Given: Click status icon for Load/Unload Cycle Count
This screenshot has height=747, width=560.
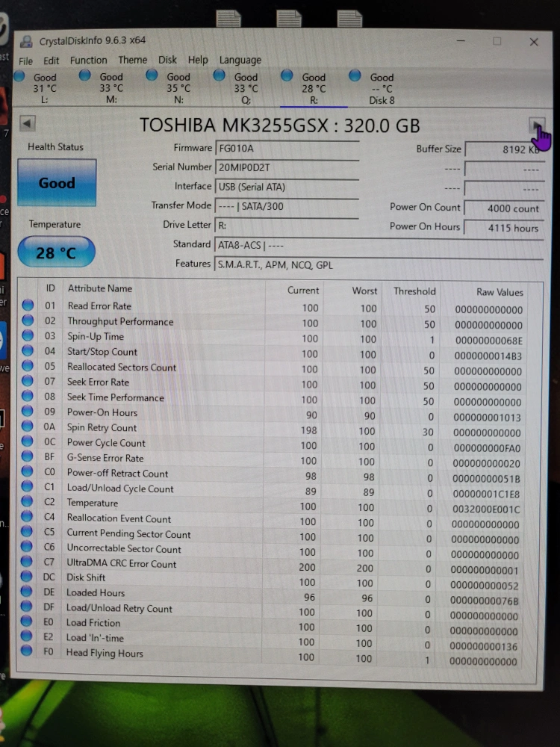Looking at the screenshot, I should (27, 486).
